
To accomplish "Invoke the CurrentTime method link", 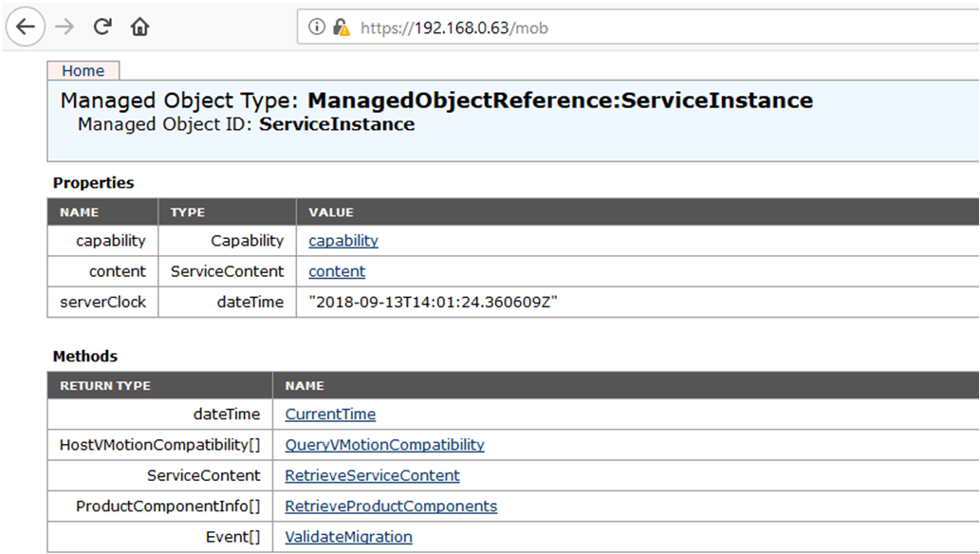I will [329, 414].
